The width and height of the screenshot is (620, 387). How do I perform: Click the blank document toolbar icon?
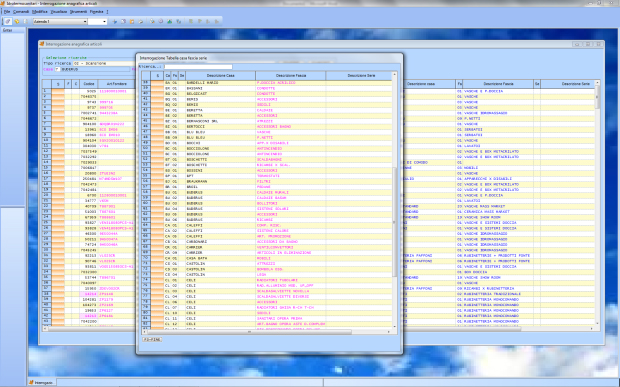tap(26, 21)
